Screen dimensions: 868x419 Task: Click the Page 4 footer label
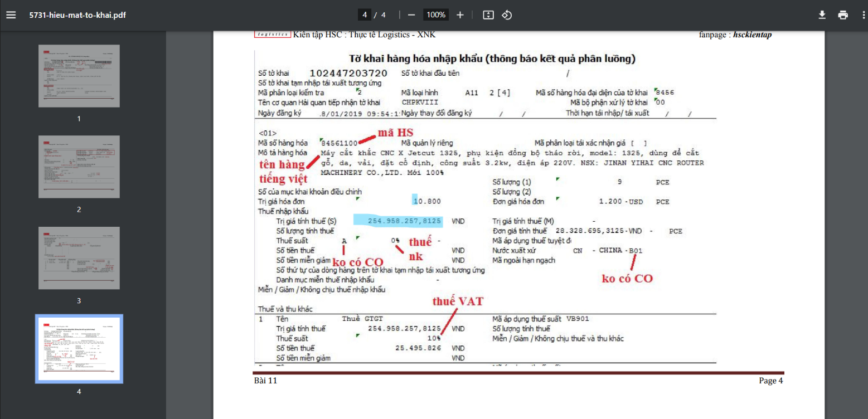tap(771, 381)
